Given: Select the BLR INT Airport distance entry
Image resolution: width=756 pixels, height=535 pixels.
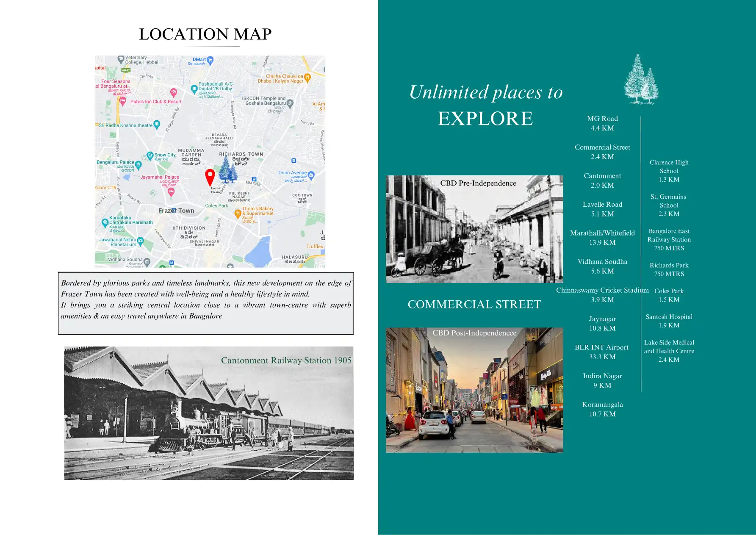Looking at the screenshot, I should 602,352.
